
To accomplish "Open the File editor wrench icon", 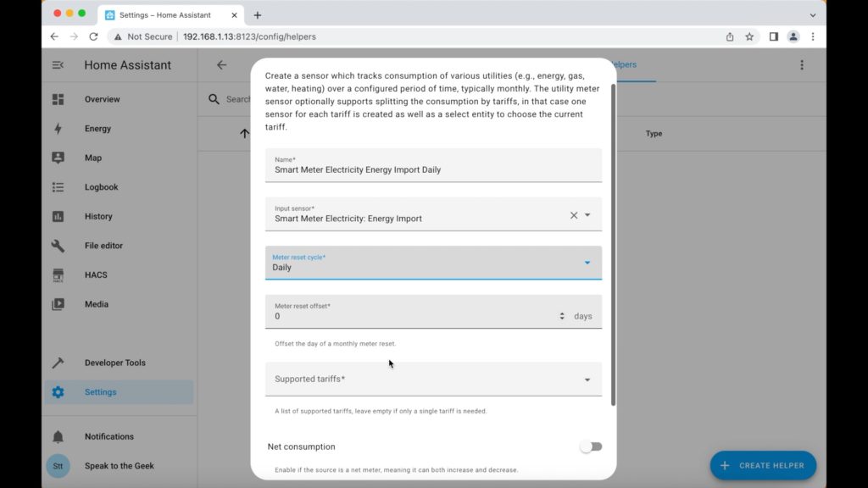I will pyautogui.click(x=58, y=246).
